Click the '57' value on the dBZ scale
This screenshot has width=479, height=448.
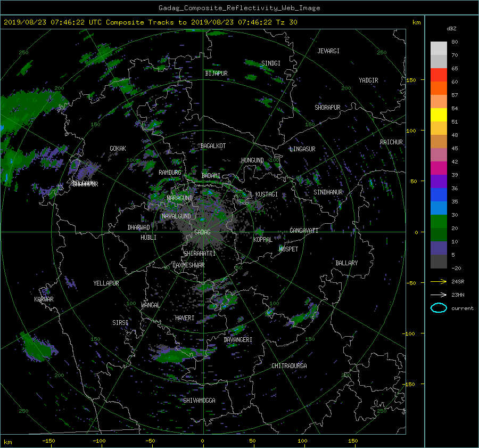tap(455, 95)
